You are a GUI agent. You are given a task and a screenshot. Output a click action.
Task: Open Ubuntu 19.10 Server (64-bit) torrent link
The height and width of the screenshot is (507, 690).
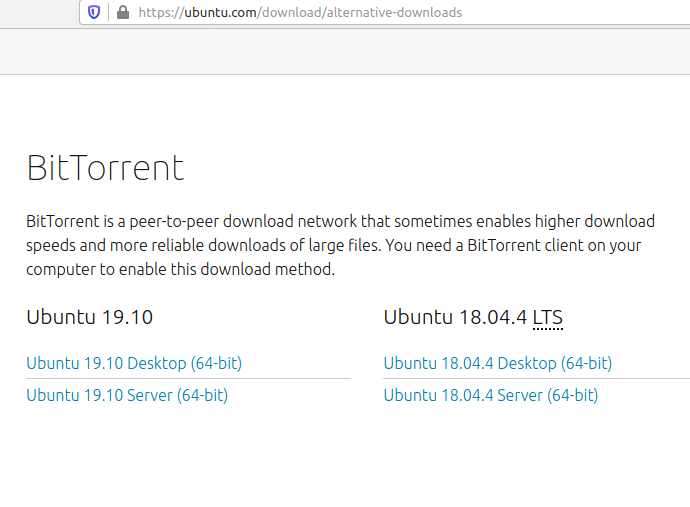[127, 395]
